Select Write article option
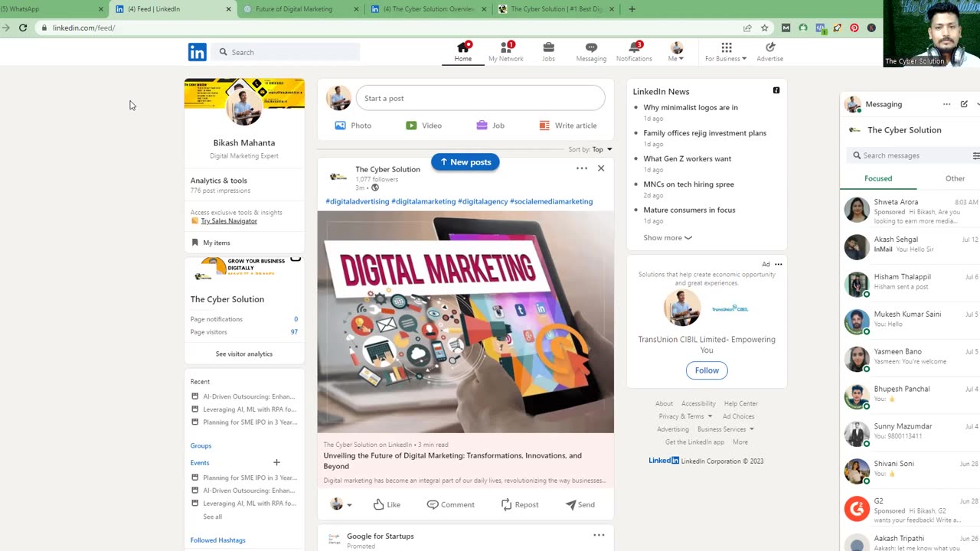Image resolution: width=980 pixels, height=551 pixels. (567, 126)
